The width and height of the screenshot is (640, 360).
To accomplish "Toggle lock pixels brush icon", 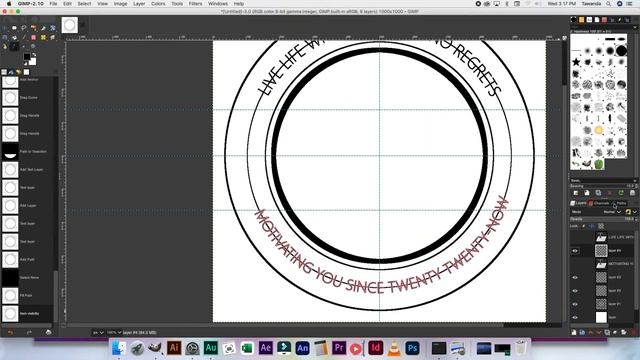I will pos(584,226).
